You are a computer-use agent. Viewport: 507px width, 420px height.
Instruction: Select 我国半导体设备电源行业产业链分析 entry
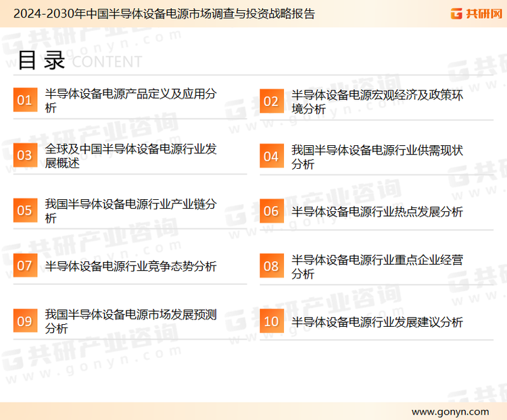pyautogui.click(x=130, y=211)
